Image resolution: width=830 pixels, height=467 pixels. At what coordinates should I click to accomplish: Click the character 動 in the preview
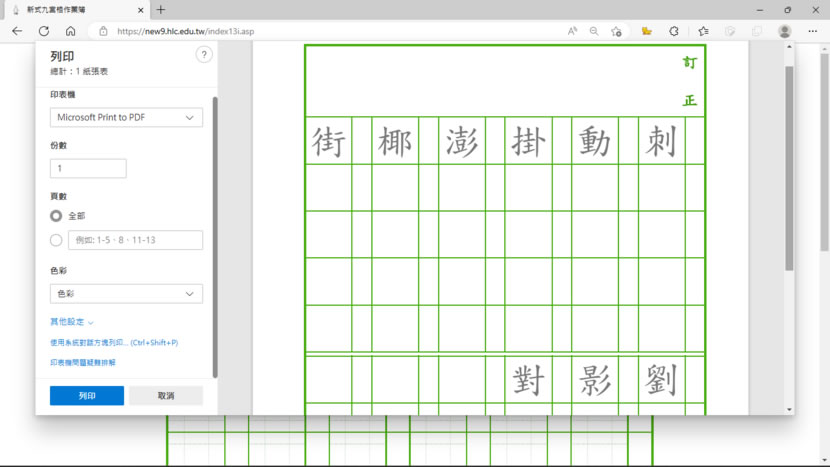[594, 142]
